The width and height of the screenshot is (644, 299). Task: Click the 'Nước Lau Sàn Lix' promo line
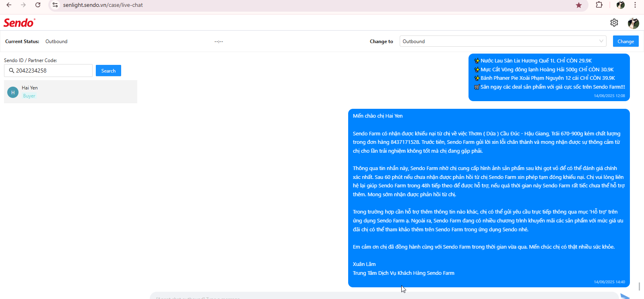pos(533,61)
